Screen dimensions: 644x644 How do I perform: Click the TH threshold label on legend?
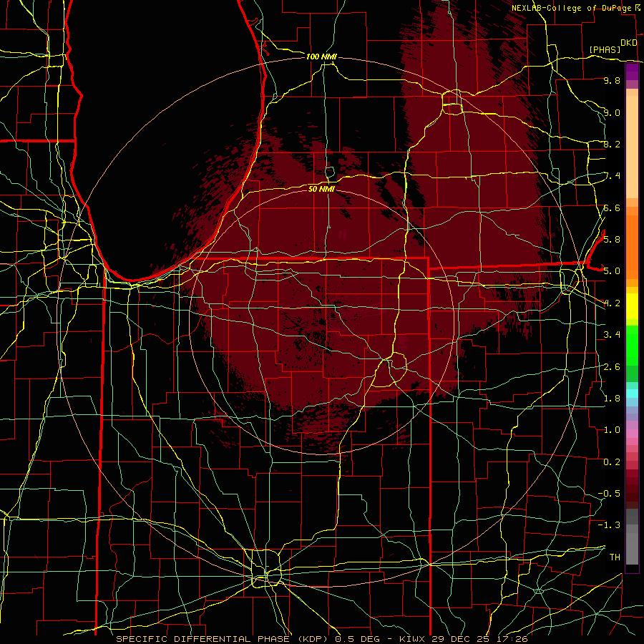click(615, 557)
